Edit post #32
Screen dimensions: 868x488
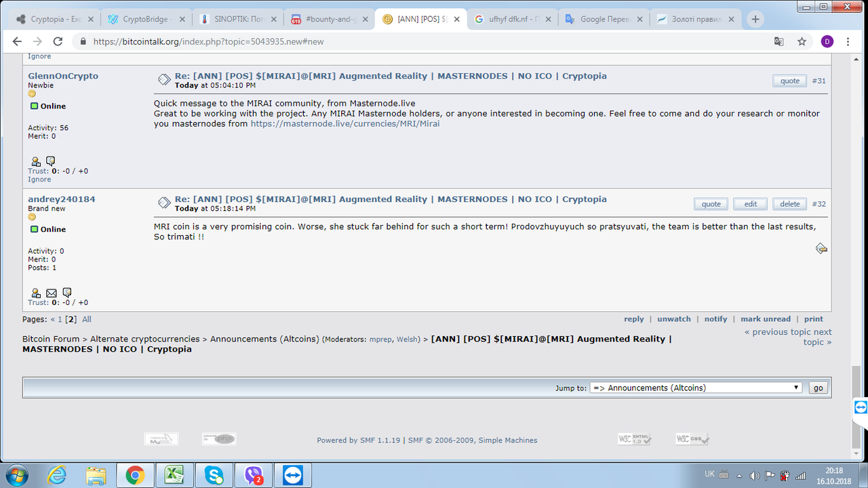750,204
